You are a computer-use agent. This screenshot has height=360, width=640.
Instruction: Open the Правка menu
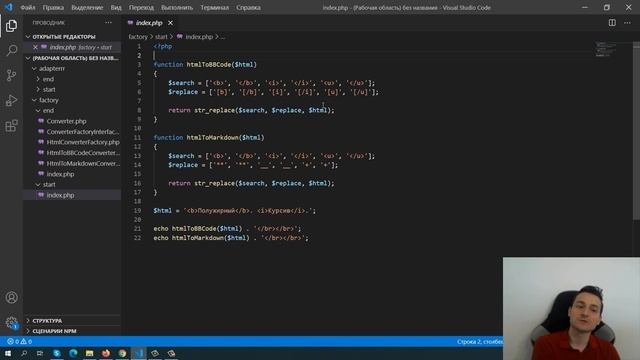53,7
